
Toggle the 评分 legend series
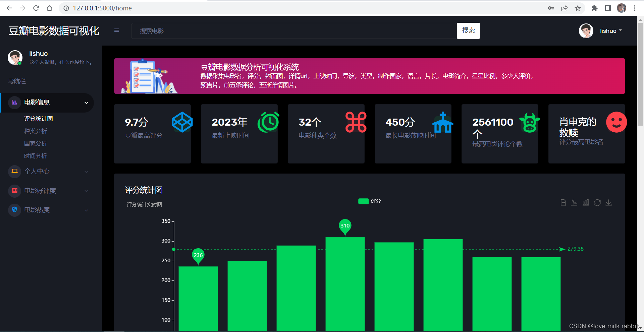pos(369,201)
